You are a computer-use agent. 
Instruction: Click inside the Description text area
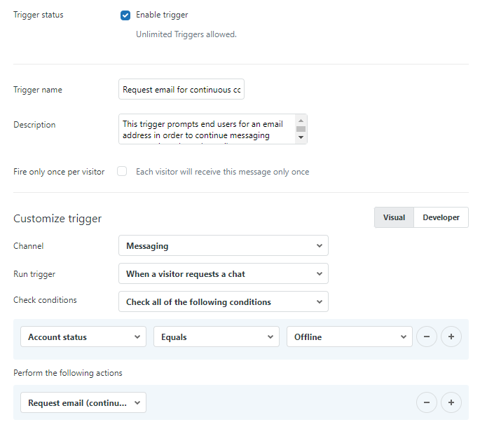pos(206,129)
